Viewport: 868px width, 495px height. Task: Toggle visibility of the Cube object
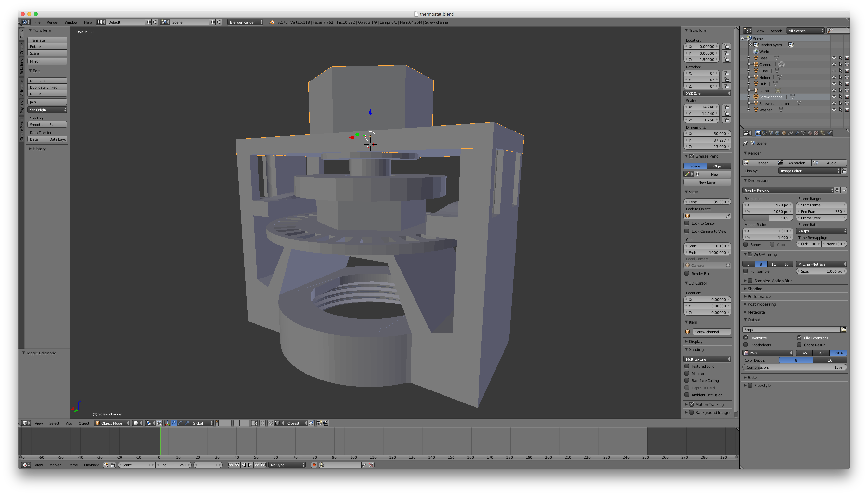click(x=834, y=71)
